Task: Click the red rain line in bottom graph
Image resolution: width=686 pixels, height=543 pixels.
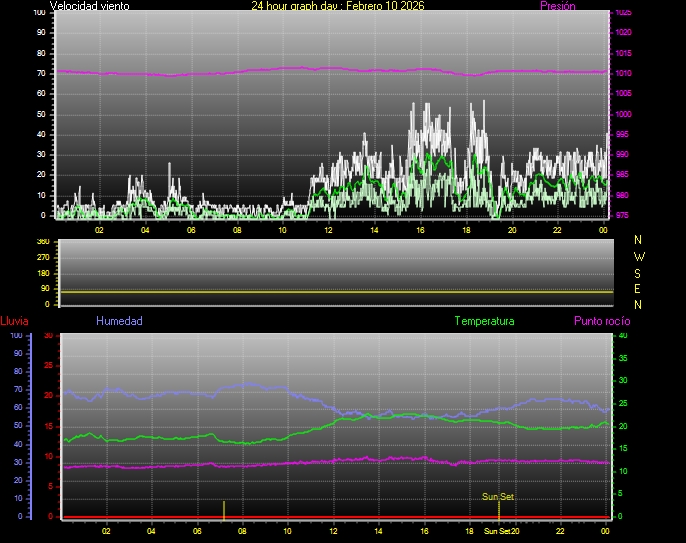Action: [x=330, y=517]
